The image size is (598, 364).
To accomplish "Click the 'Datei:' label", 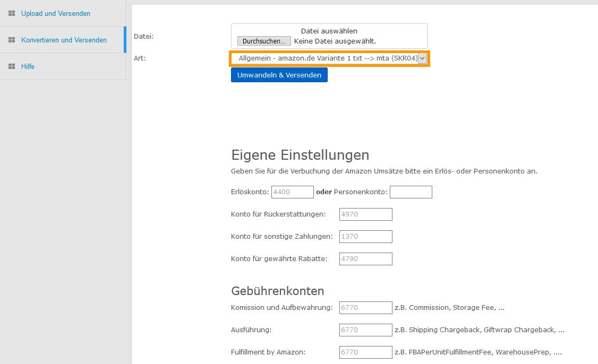I will (144, 36).
